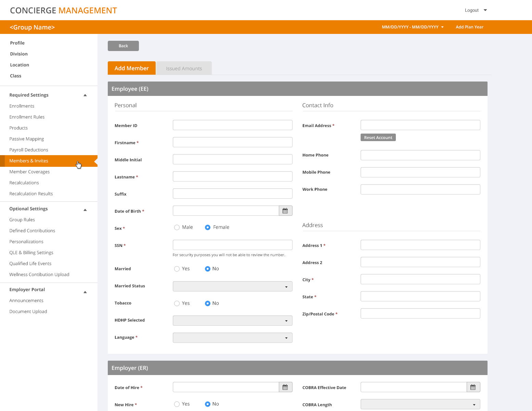Open the COBRA Effective Date calendar picker
532x411 pixels.
point(473,387)
